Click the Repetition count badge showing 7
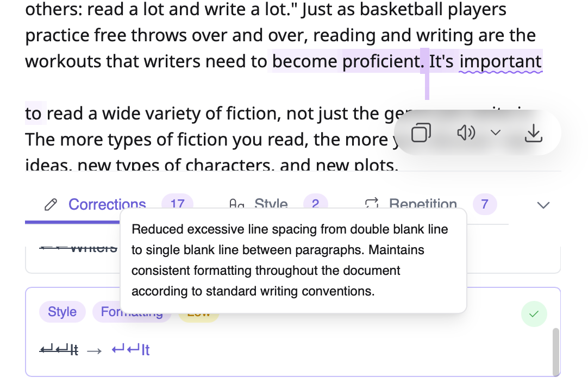 [485, 205]
